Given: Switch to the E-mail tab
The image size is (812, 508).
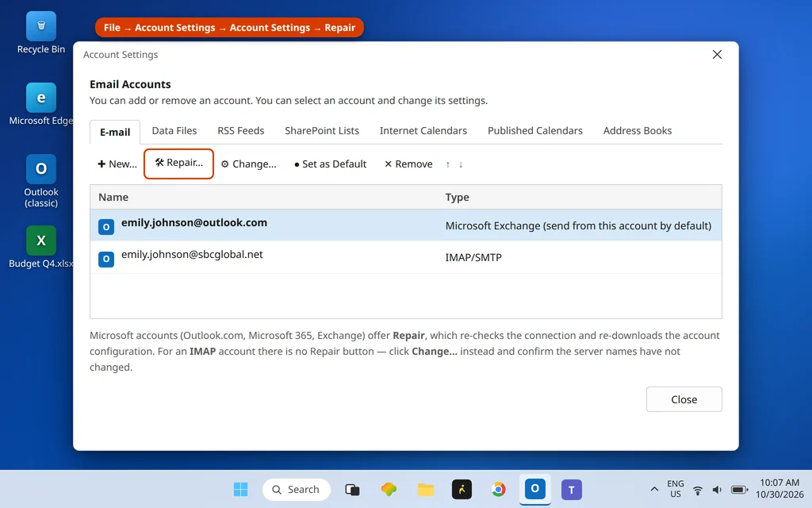Looking at the screenshot, I should click(115, 133).
